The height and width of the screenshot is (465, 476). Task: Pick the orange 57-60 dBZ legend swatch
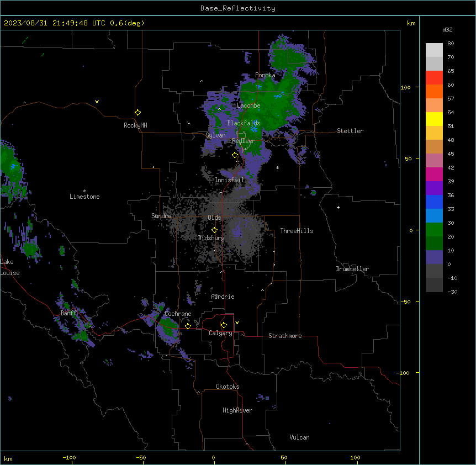(434, 91)
